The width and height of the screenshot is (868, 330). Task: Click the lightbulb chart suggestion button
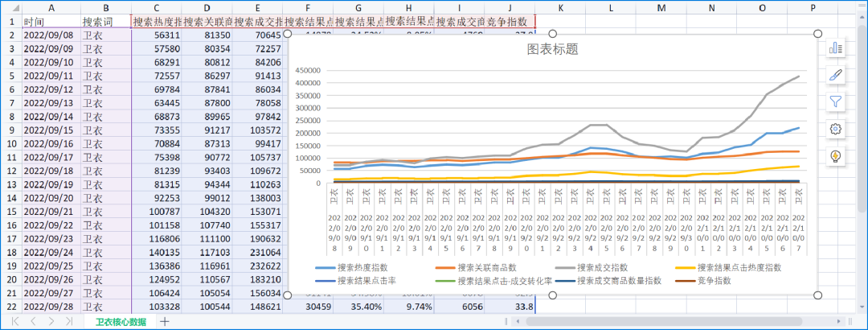(836, 156)
